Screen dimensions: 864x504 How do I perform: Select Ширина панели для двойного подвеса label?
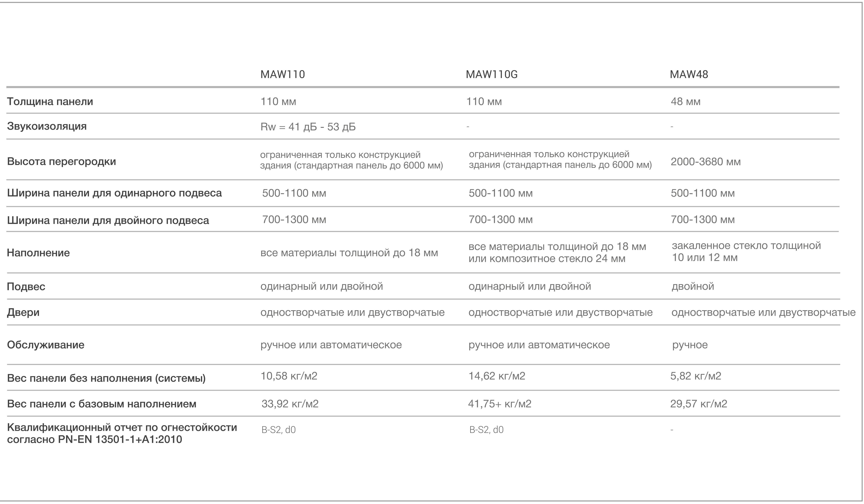click(x=108, y=220)
